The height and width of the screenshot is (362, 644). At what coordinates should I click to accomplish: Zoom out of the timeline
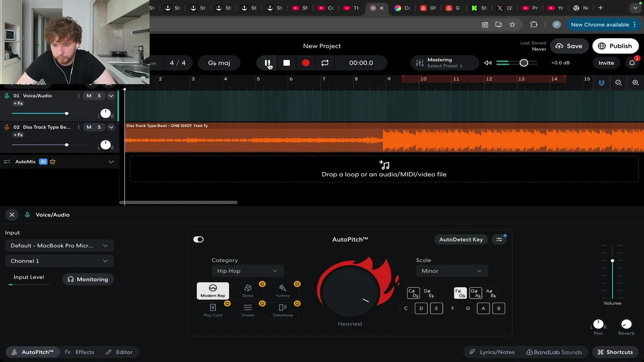618,82
